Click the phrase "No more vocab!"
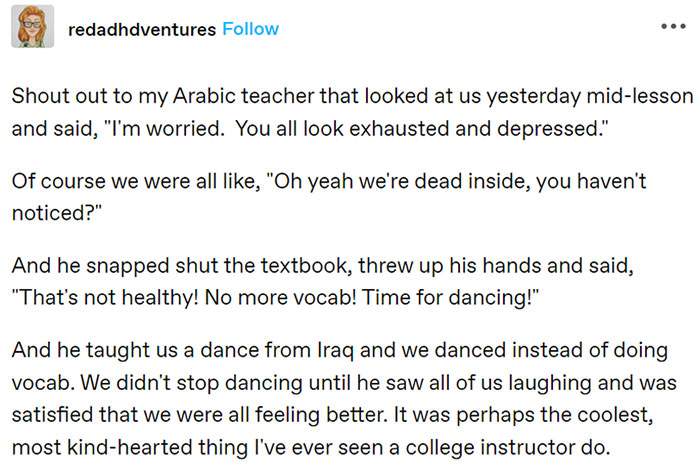 coord(280,297)
